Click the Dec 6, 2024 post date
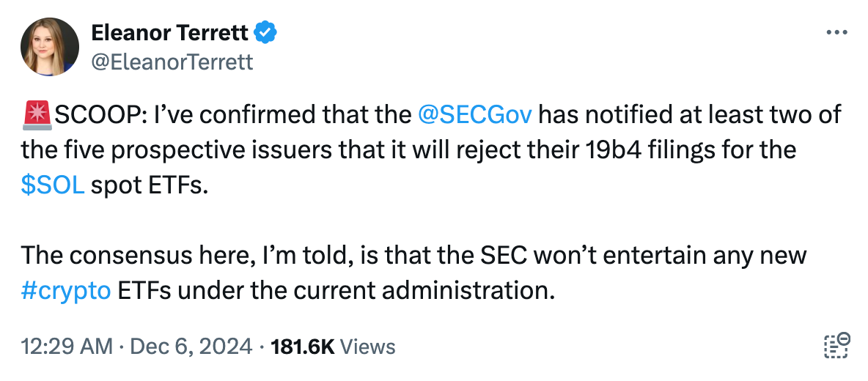This screenshot has height=381, width=868. point(194,347)
